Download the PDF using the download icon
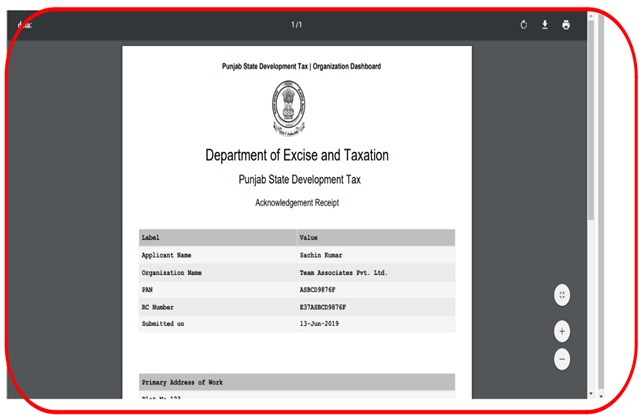The width and height of the screenshot is (642, 420). (545, 25)
